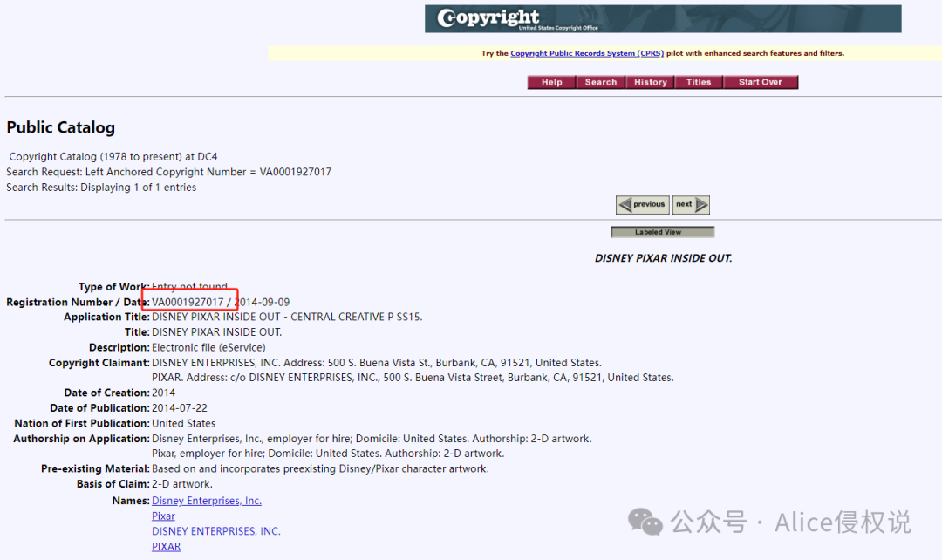Viewport: 942px width, 560px height.
Task: Open the Search menu item
Action: pos(601,82)
